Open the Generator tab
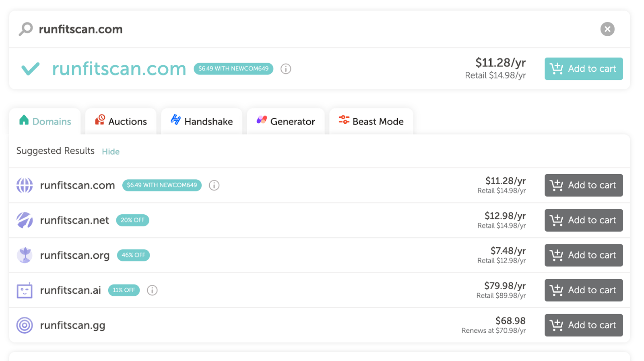Image resolution: width=644 pixels, height=361 pixels. [286, 121]
